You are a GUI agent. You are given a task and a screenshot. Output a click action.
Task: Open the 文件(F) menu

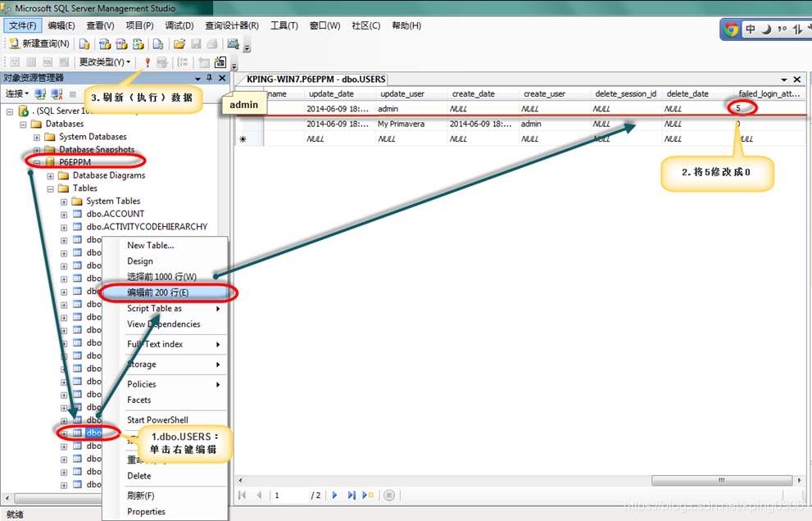(22, 25)
